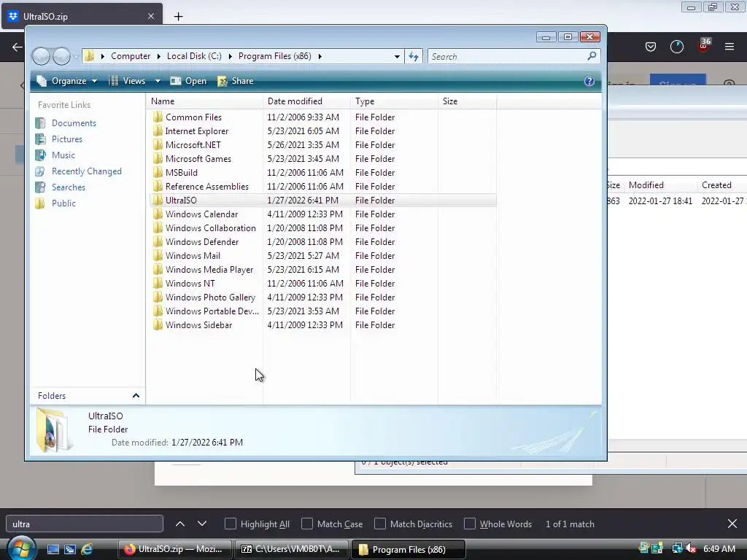This screenshot has width=747, height=560.
Task: Select the UltraISO folder icon
Action: (158, 201)
